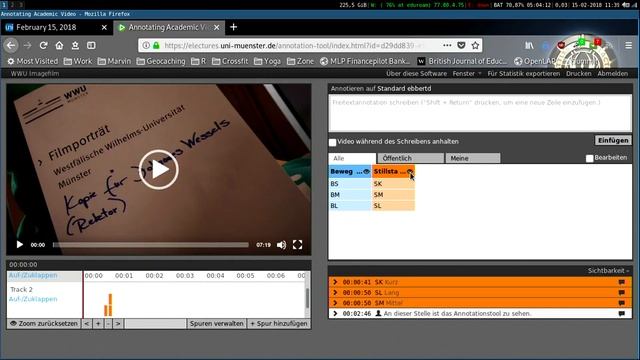Viewport: 640px width, 360px height.
Task: Collapse the first track via Auf-/Zuklappen
Action: [33, 276]
